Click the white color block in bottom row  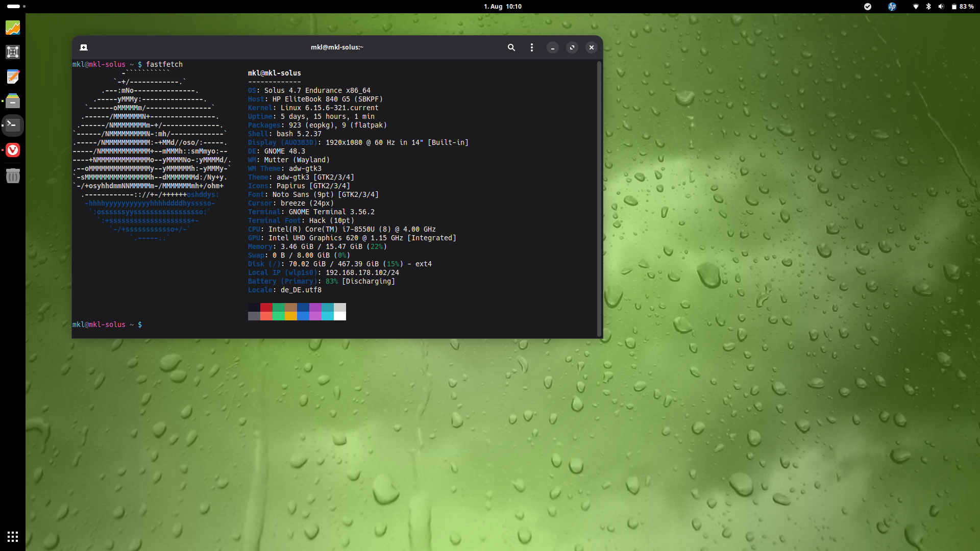click(x=340, y=316)
